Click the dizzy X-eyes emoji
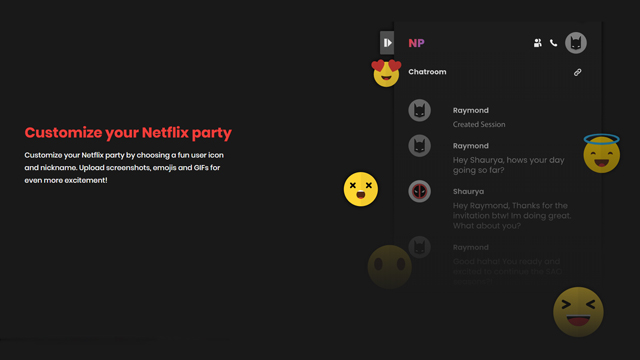Screen dimensions: 640x360 [x=360, y=189]
